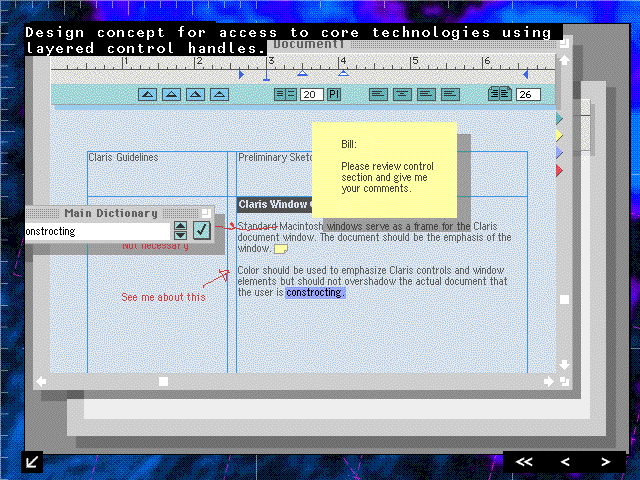Click Main Dictionary palette zoom box
Screen dimensions: 640x480
pos(206,213)
